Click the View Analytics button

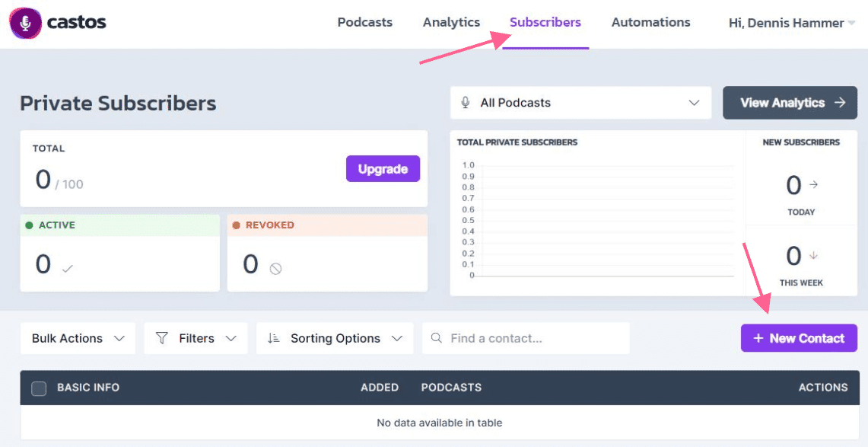point(790,103)
